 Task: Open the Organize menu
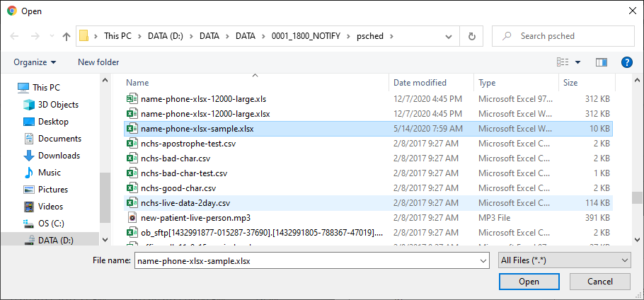(x=34, y=62)
